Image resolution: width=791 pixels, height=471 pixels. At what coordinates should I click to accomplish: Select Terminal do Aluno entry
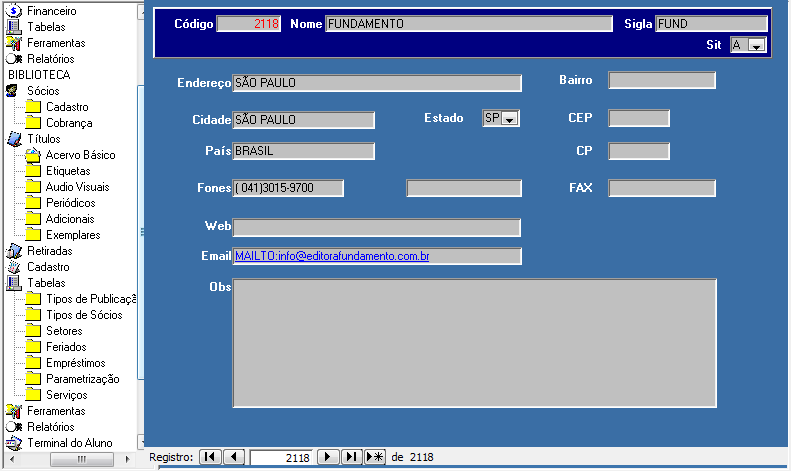pos(70,443)
